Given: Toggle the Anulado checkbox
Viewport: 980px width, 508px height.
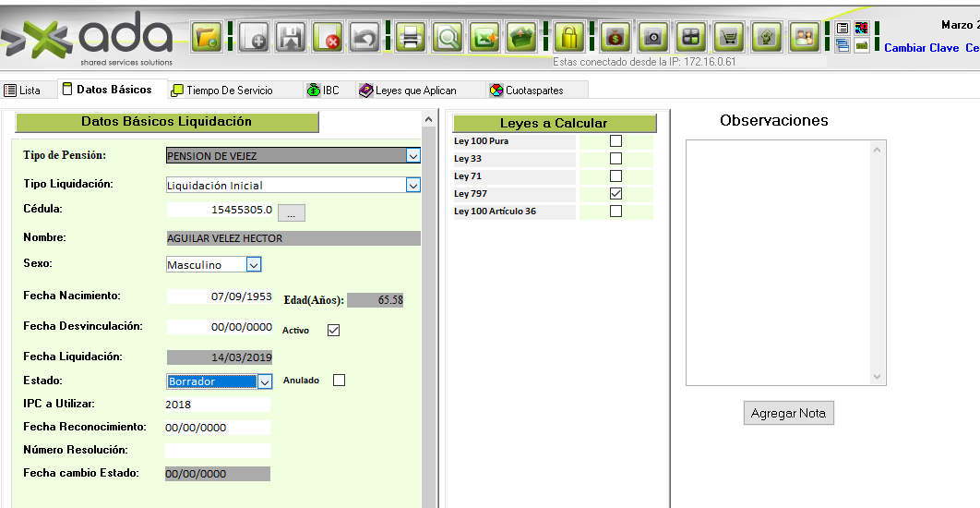Looking at the screenshot, I should point(339,381).
